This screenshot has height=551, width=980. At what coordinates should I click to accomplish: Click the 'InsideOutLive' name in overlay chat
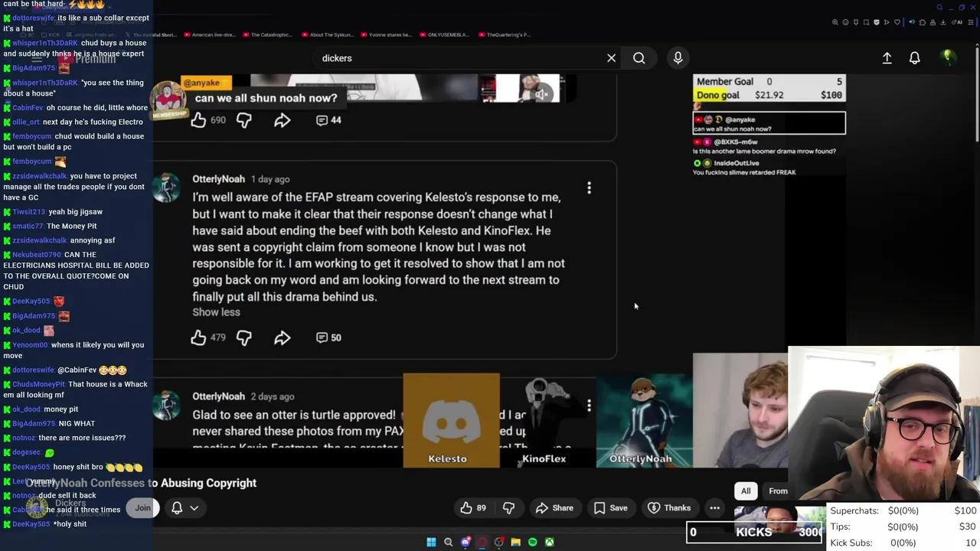pos(737,163)
